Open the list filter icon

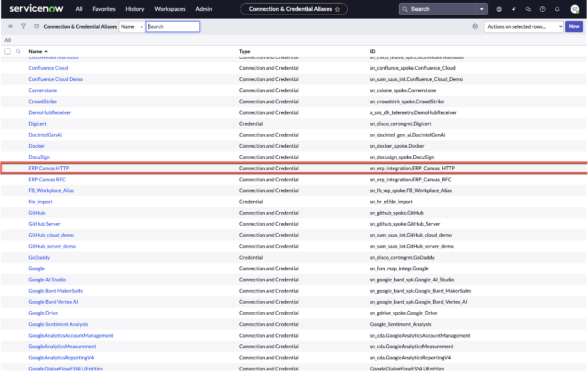23,27
